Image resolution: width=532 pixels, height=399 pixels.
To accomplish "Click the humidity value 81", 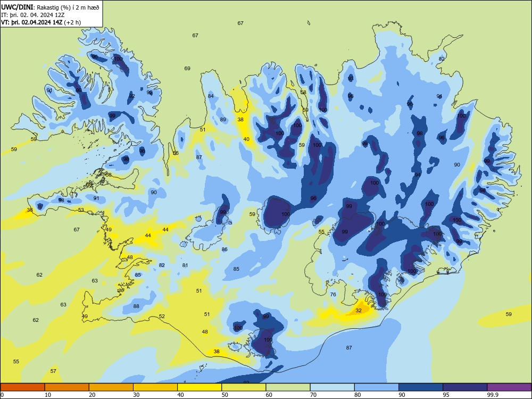I will pos(185,265).
